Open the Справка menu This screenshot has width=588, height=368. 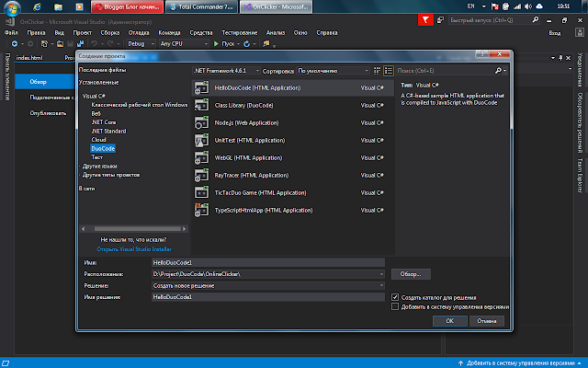click(x=327, y=33)
